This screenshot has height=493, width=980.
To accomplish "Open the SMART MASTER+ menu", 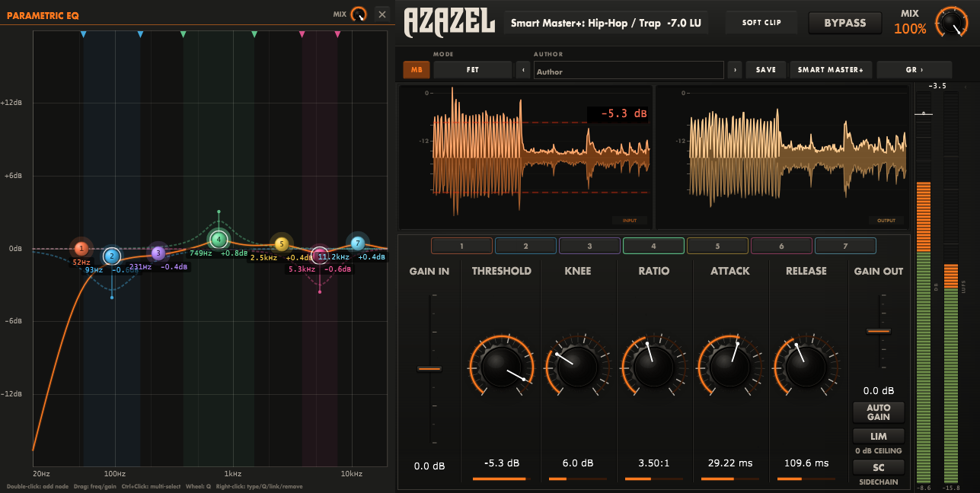I will pyautogui.click(x=830, y=70).
